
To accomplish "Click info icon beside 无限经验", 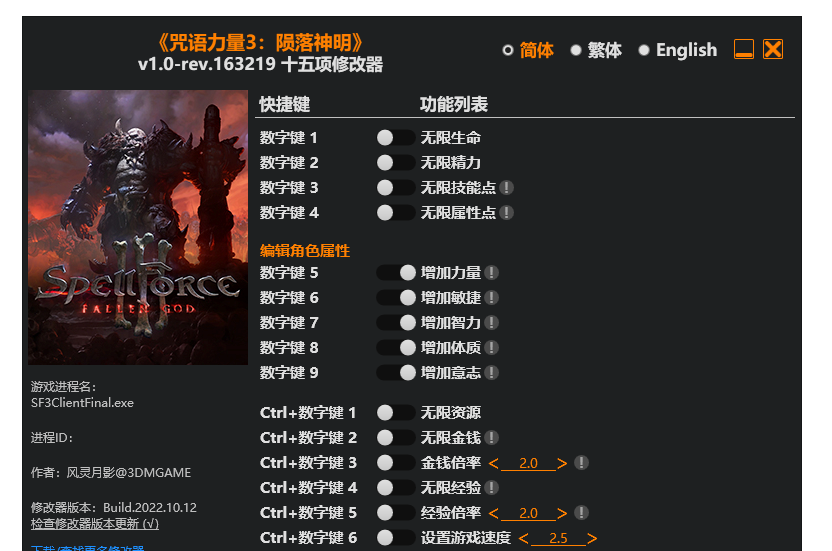I will pos(491,487).
